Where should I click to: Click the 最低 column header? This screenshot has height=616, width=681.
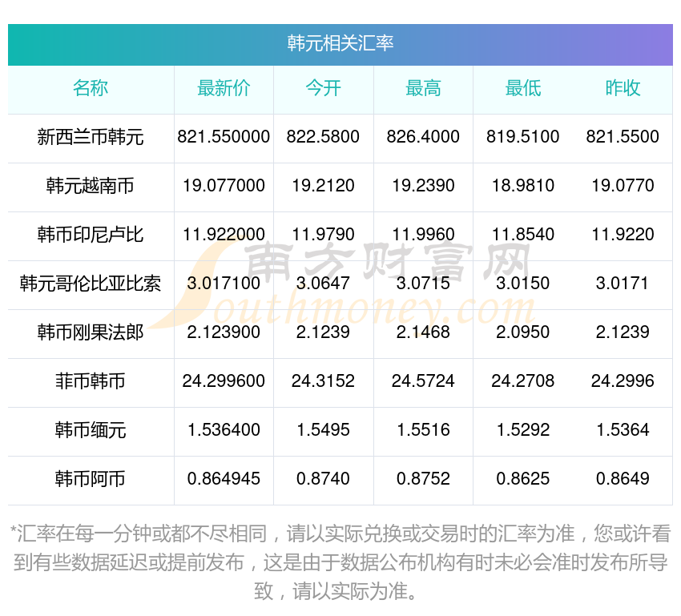coord(523,88)
